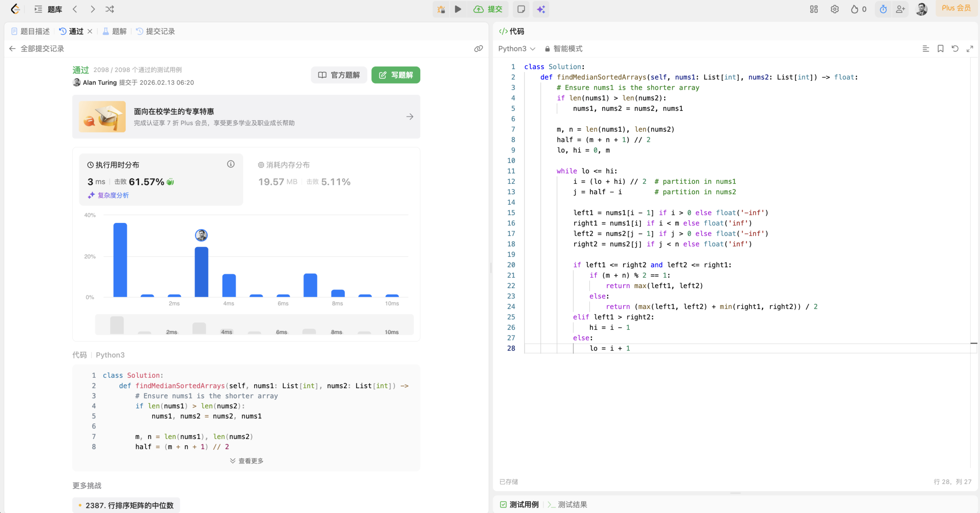Screen dimensions: 980x513
Task: Bookmark the code with the bookmark icon
Action: pyautogui.click(x=940, y=49)
